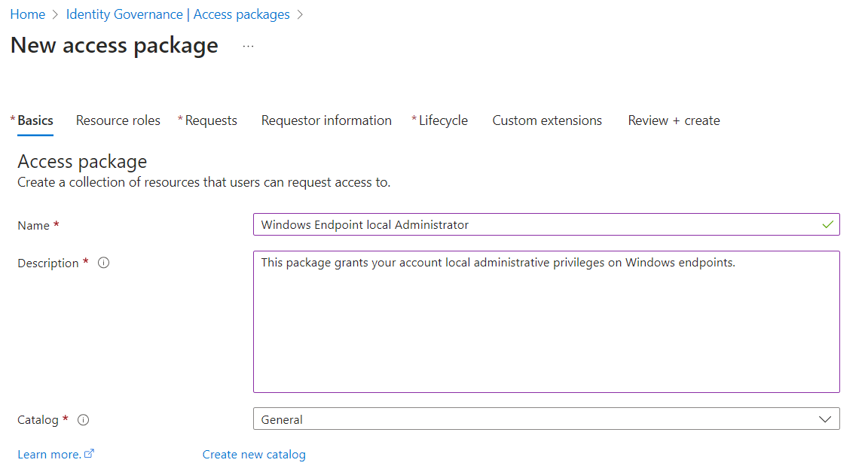This screenshot has width=868, height=475.
Task: Click the green checkmark in the Name field
Action: tap(828, 224)
